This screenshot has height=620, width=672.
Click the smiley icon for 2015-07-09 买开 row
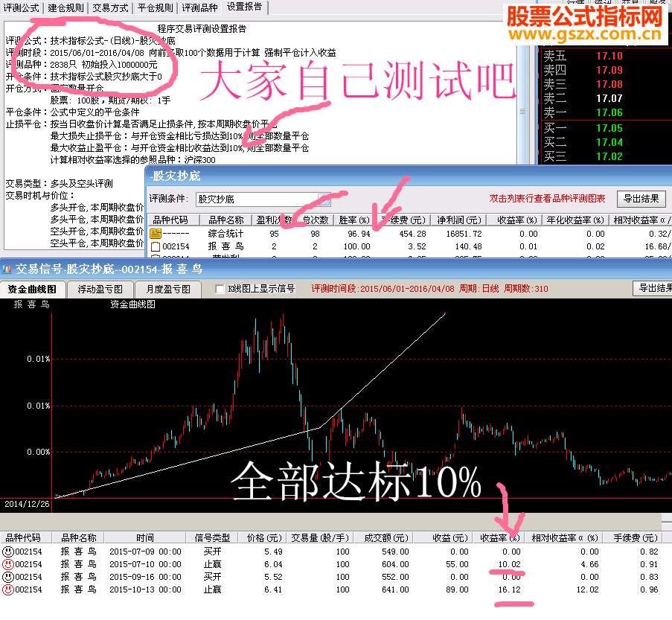pyautogui.click(x=7, y=552)
